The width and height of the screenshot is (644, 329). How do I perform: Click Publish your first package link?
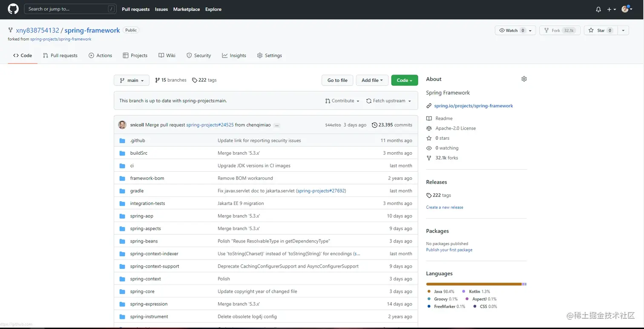[x=449, y=250]
